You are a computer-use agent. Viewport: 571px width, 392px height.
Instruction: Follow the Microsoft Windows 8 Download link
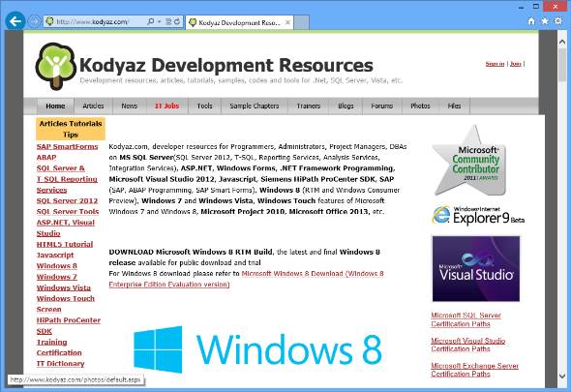(246, 279)
